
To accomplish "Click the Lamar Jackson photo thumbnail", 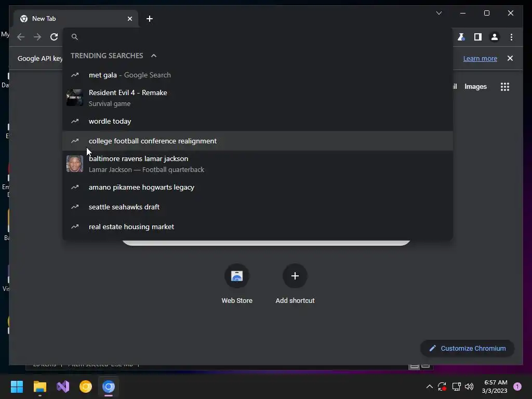I will click(x=75, y=164).
